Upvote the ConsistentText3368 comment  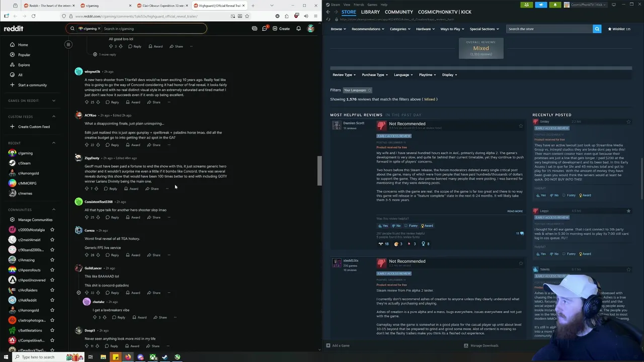[87, 217]
